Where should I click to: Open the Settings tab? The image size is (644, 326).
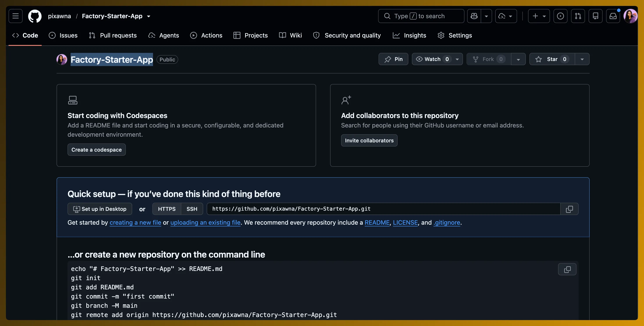coord(455,35)
